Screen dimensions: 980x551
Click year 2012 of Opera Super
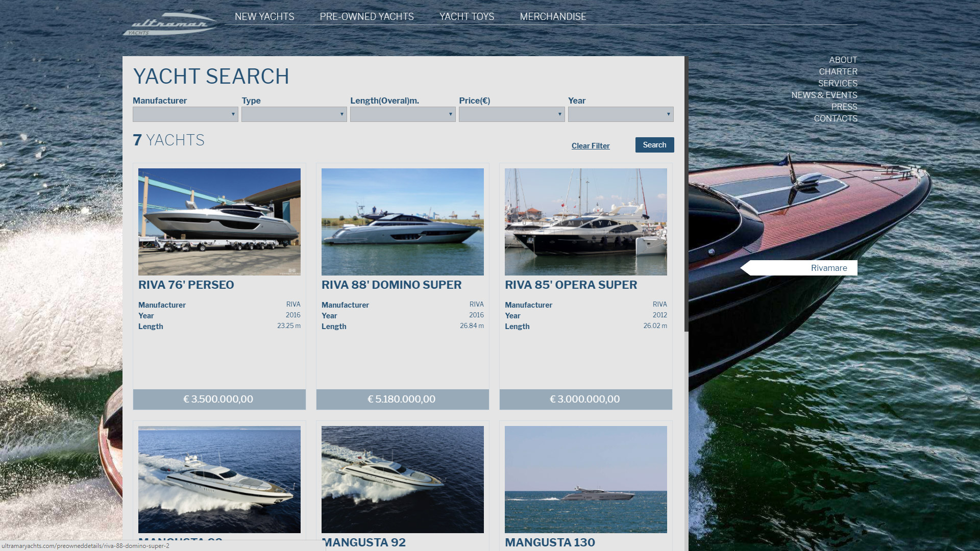[x=659, y=315]
